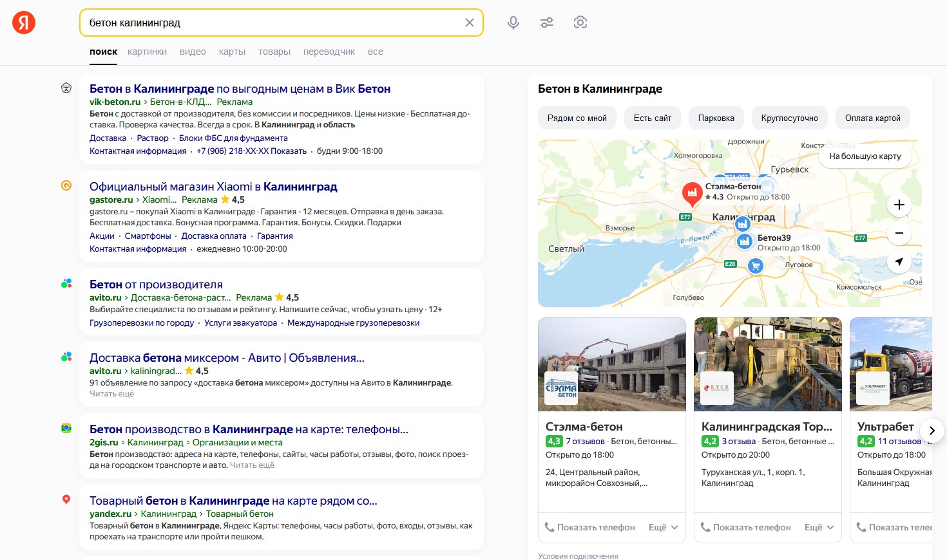
Task: Toggle the Парковка filter
Action: pyautogui.click(x=716, y=118)
